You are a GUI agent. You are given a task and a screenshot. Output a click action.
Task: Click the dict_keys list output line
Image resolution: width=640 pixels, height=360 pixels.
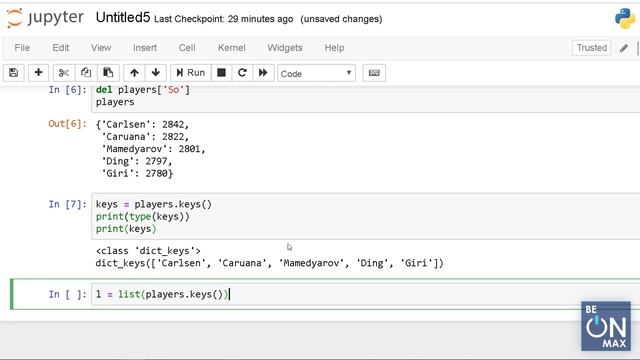click(269, 263)
